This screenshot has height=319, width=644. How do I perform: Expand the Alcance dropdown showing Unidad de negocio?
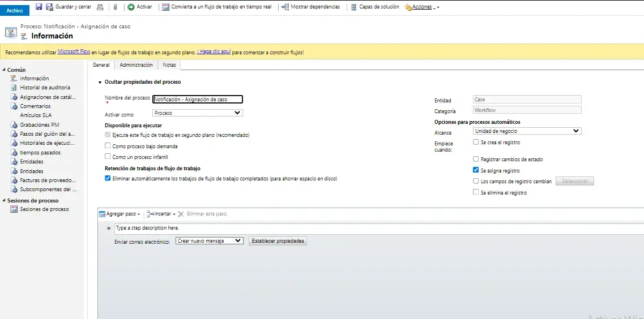(527, 131)
